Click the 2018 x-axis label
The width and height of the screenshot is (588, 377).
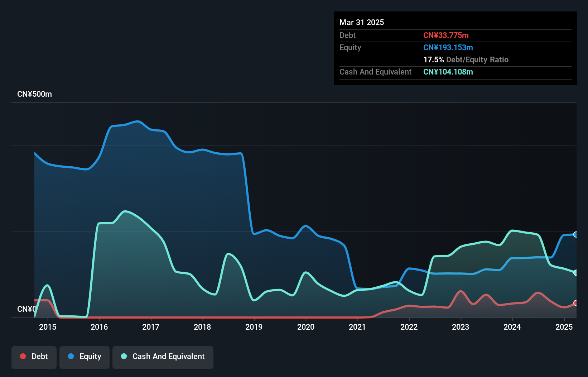(x=202, y=327)
